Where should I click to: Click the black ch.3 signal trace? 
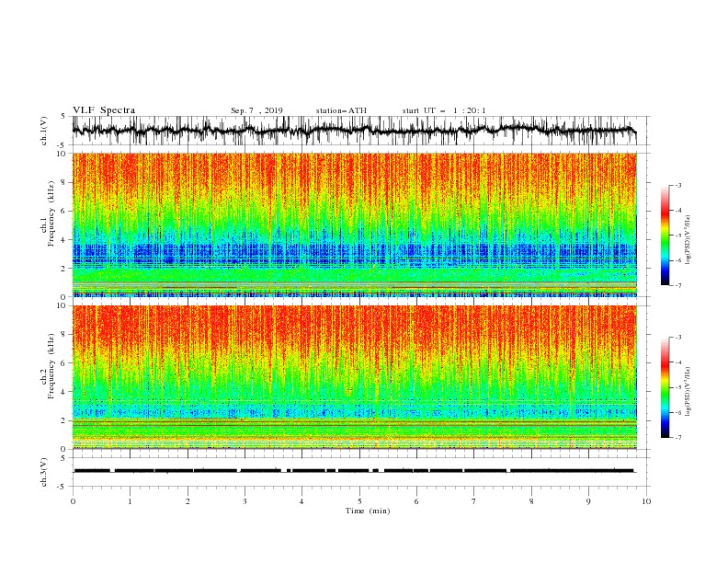point(354,471)
